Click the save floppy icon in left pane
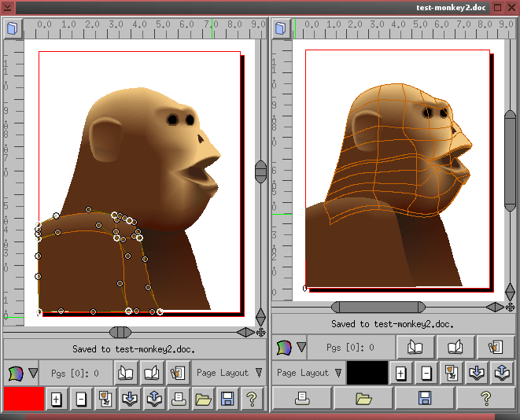 click(227, 399)
